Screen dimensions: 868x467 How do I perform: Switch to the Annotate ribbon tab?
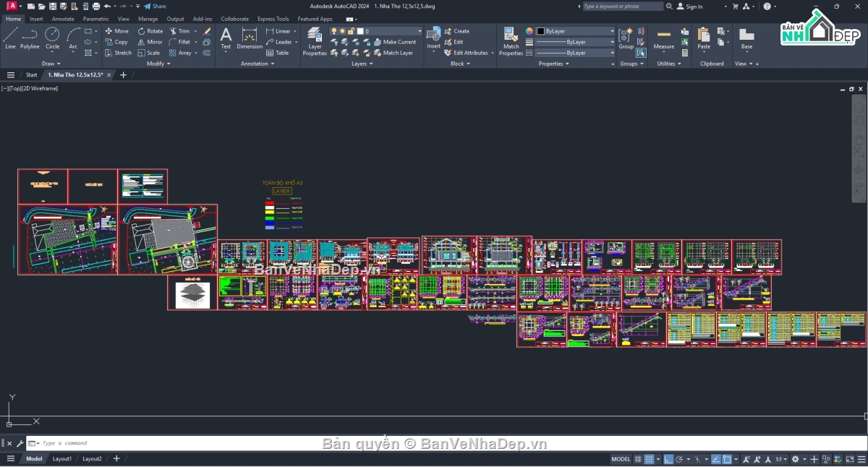click(x=63, y=19)
